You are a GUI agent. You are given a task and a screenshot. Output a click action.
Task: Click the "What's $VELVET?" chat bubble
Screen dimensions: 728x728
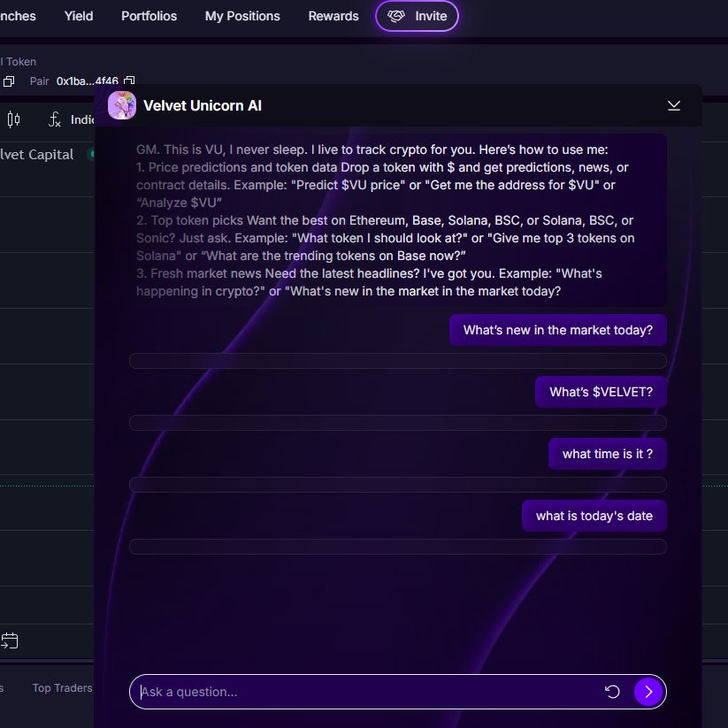point(601,392)
